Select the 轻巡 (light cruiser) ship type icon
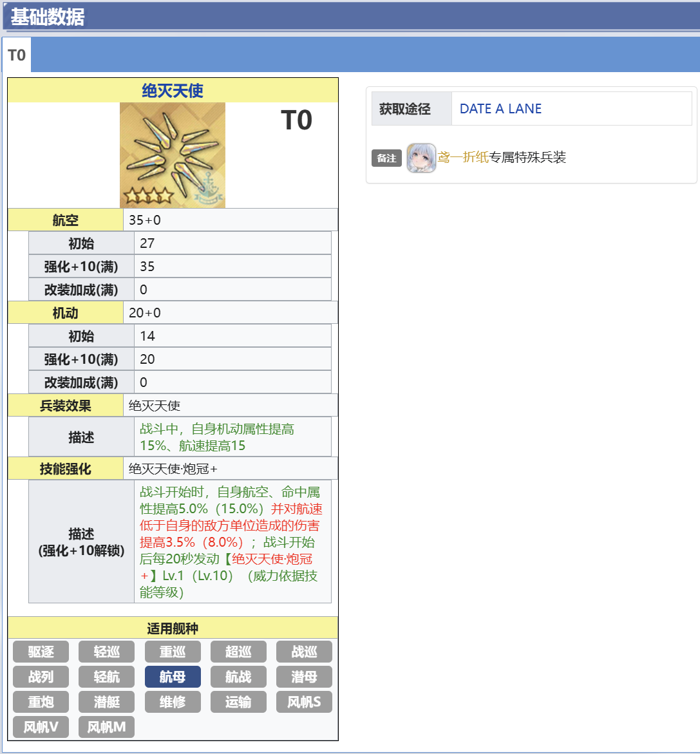 point(106,652)
